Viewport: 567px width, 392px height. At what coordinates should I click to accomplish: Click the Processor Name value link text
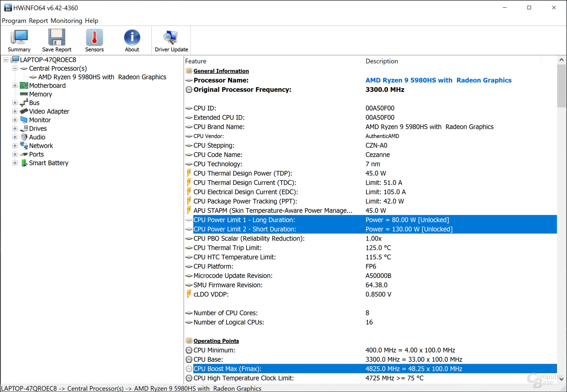[438, 80]
